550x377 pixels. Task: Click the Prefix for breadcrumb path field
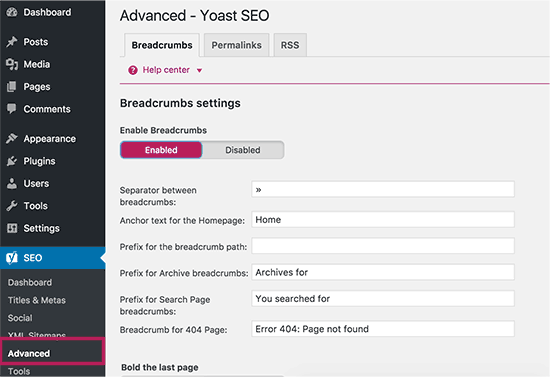tap(383, 246)
